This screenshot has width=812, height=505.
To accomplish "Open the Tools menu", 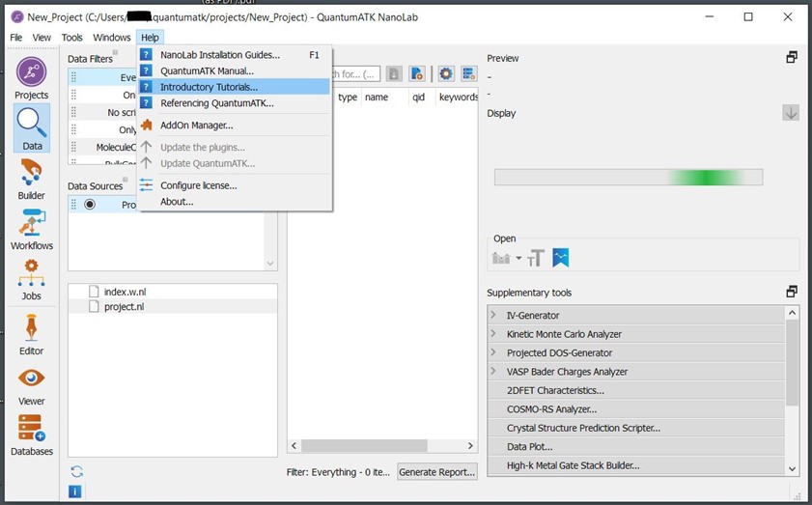I will [x=72, y=38].
